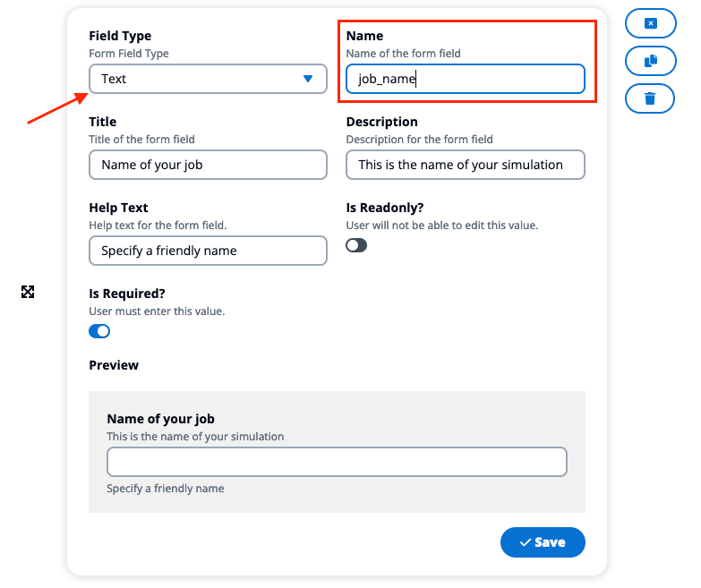Click the checkmark icon on Save
This screenshot has width=701, height=588.
[526, 542]
